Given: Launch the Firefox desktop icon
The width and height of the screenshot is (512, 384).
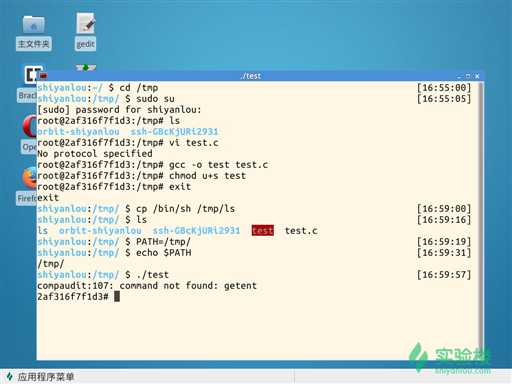Looking at the screenshot, I should (x=27, y=185).
